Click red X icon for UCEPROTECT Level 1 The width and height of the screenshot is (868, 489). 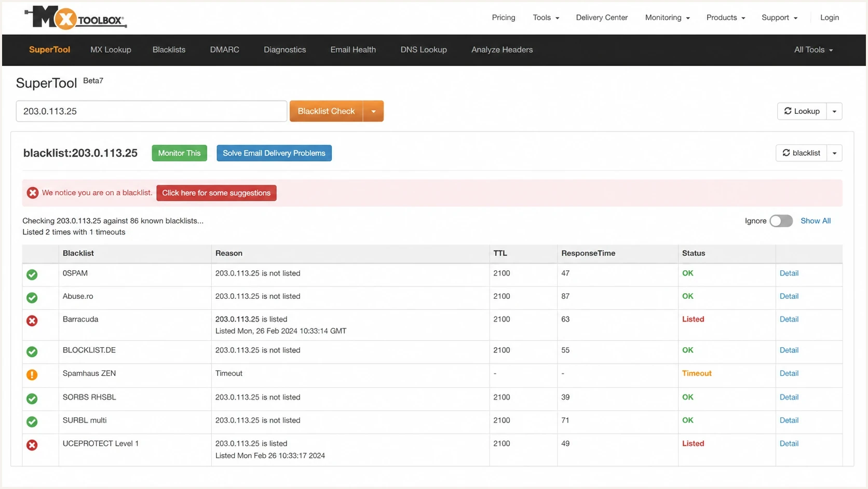(32, 445)
